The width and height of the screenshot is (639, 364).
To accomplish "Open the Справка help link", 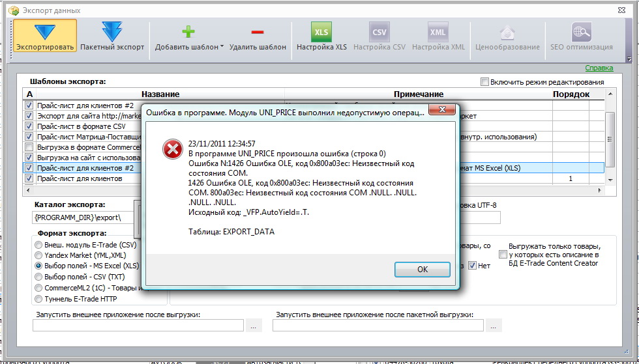I will point(599,68).
